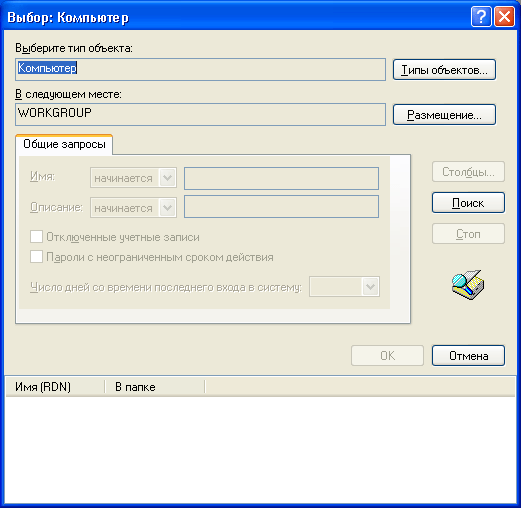521x508 pixels.
Task: Toggle the Отключенные учетные записи checkbox
Action: pos(36,237)
